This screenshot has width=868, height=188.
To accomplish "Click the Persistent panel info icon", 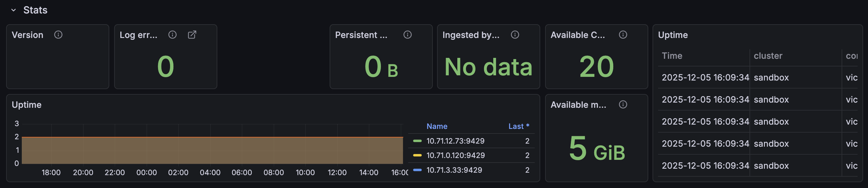I will [x=408, y=35].
